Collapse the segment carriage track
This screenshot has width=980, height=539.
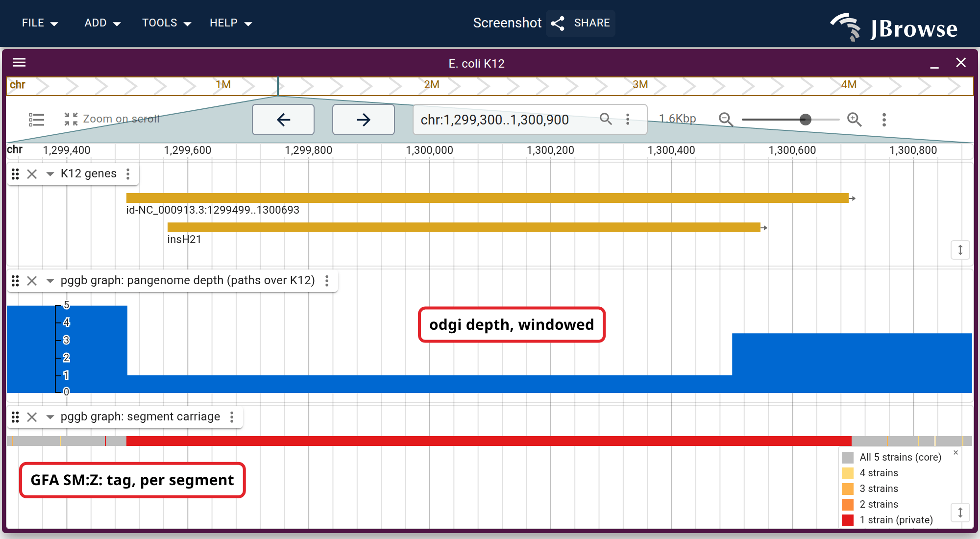(x=50, y=417)
